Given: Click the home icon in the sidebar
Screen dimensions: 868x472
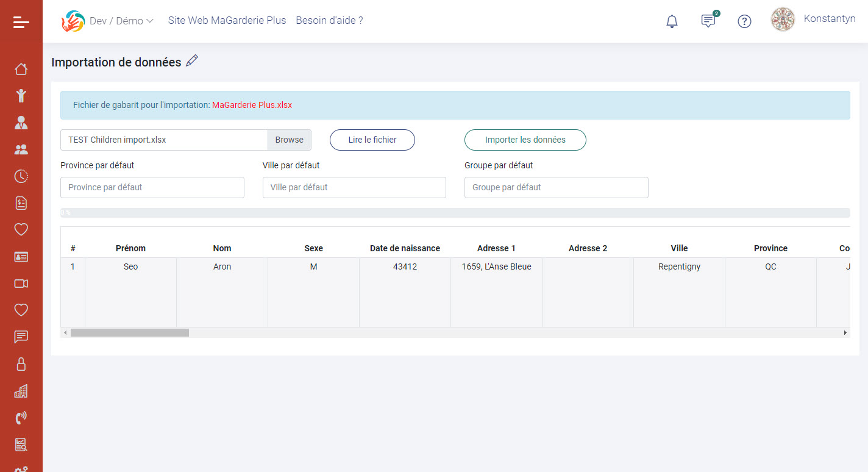Looking at the screenshot, I should point(21,69).
